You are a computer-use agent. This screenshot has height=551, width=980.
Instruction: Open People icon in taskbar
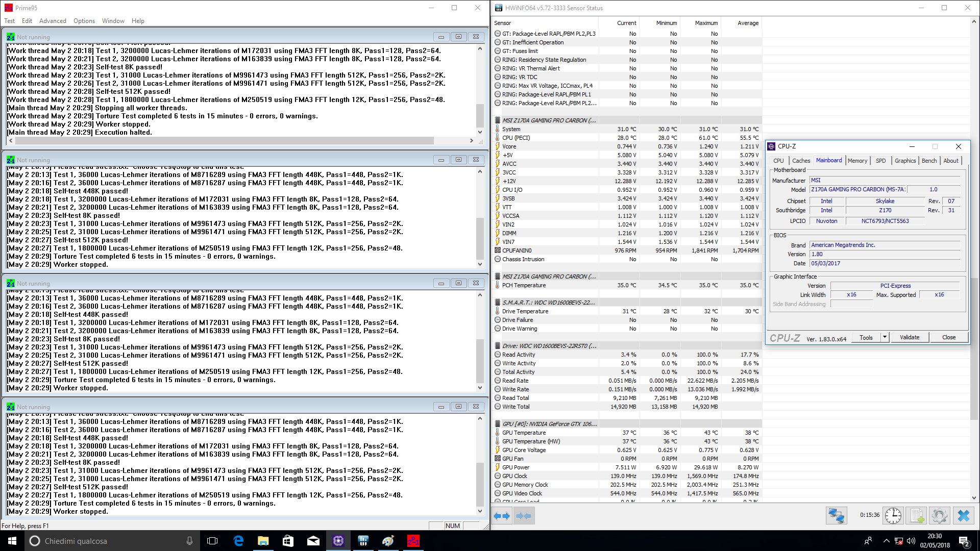coord(868,541)
